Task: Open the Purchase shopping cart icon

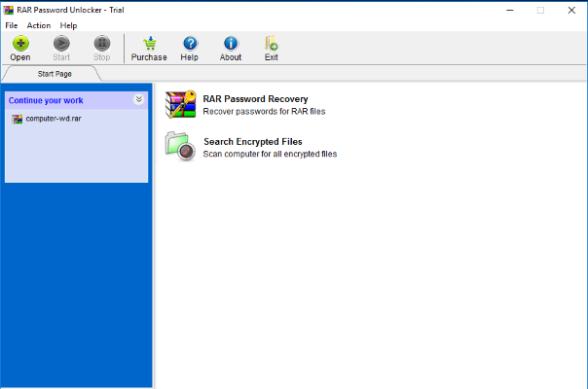Action: point(150,44)
